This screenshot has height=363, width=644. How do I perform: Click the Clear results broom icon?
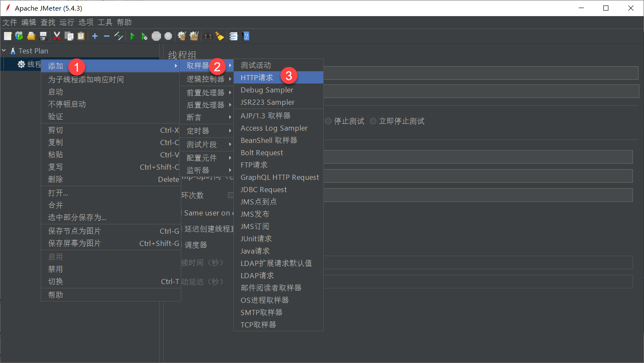tap(182, 36)
